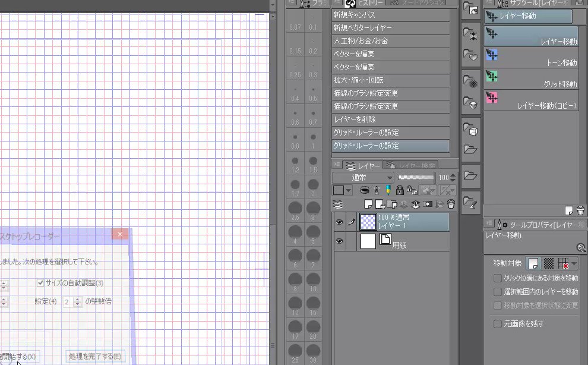Screen dimensions: 588x365
Task: Expand the 移動対象 options dropdown arrow
Action: pyautogui.click(x=574, y=263)
